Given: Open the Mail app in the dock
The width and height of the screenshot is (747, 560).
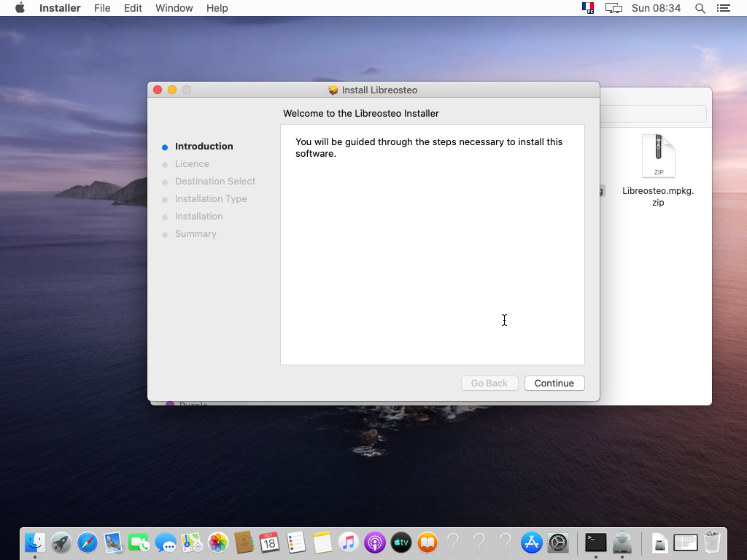Looking at the screenshot, I should click(113, 542).
